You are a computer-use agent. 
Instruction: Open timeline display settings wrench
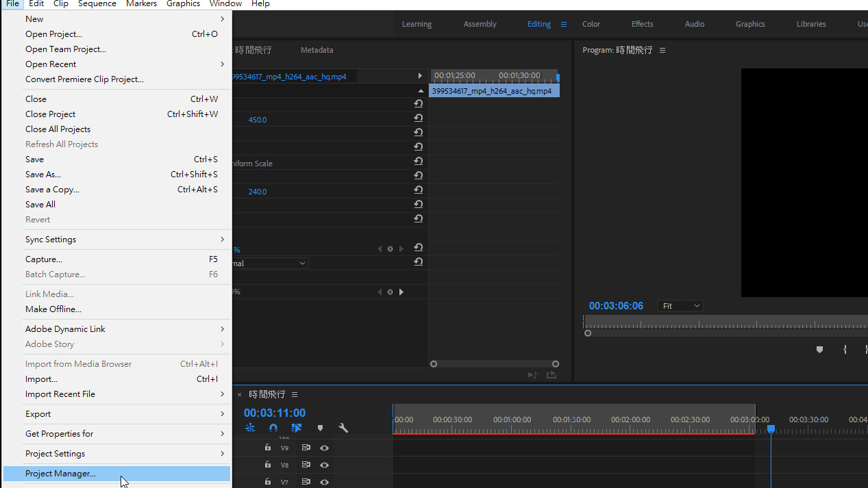(343, 428)
